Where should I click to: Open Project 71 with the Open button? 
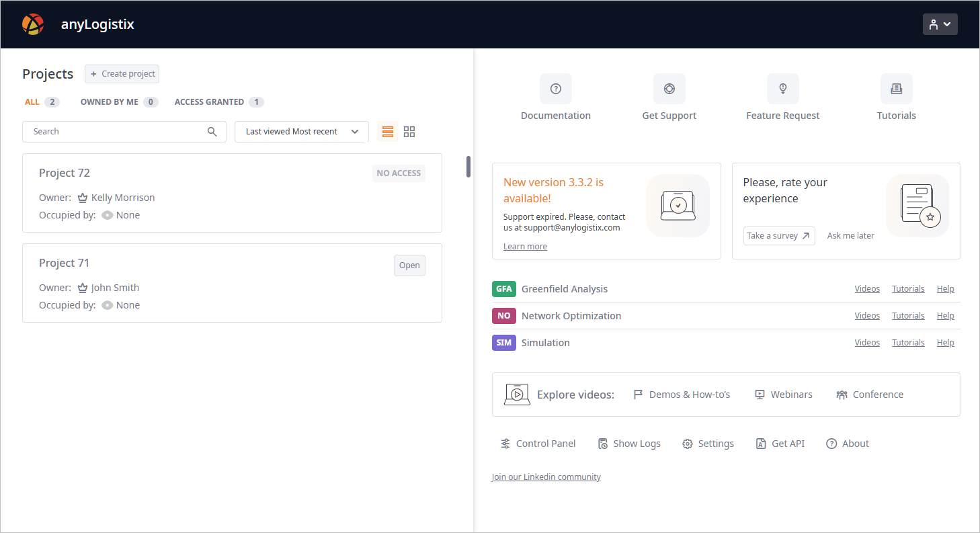pyautogui.click(x=409, y=265)
